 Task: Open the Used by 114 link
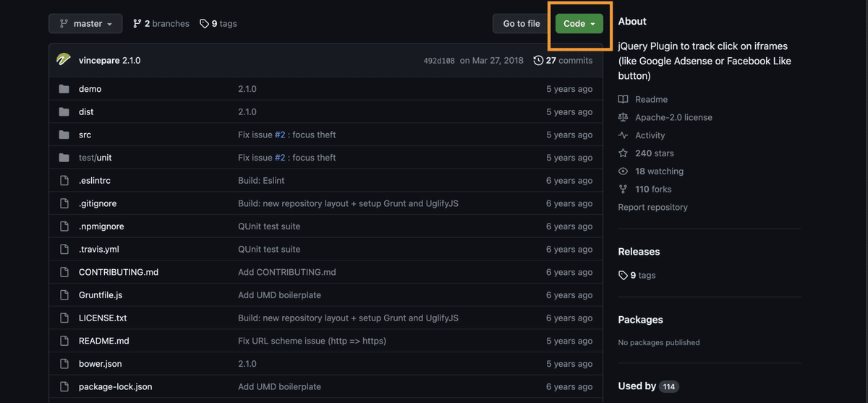coord(648,386)
